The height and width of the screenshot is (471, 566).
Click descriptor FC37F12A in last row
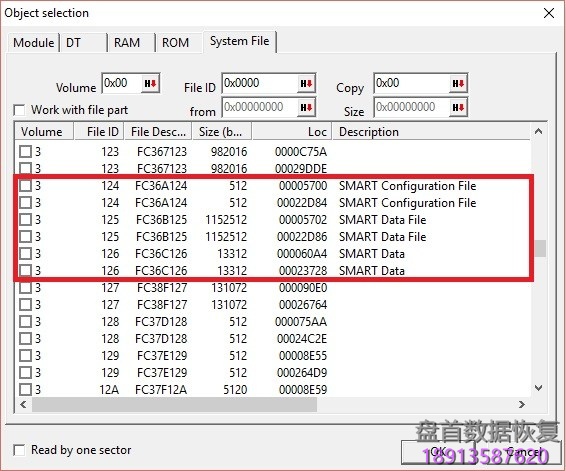click(161, 389)
